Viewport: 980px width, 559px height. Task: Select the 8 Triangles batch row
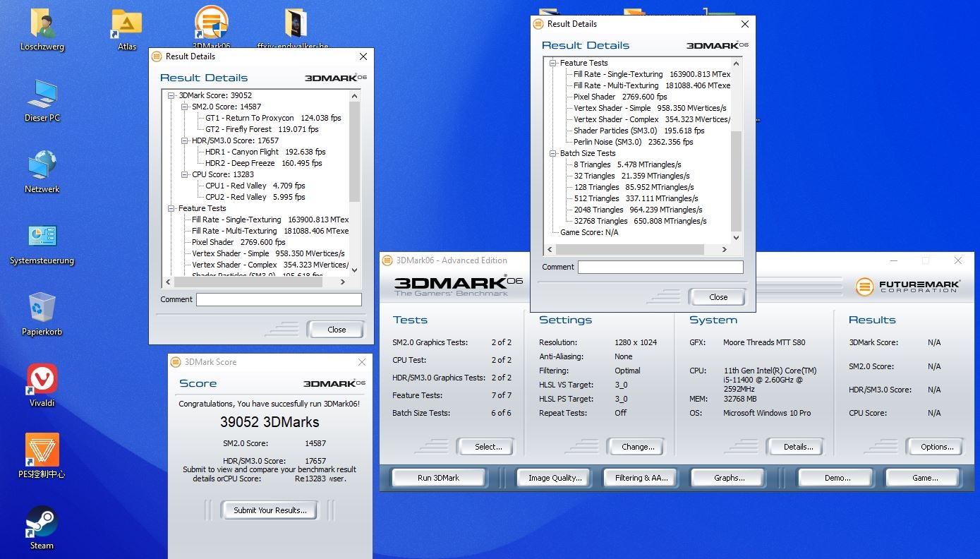click(x=627, y=164)
